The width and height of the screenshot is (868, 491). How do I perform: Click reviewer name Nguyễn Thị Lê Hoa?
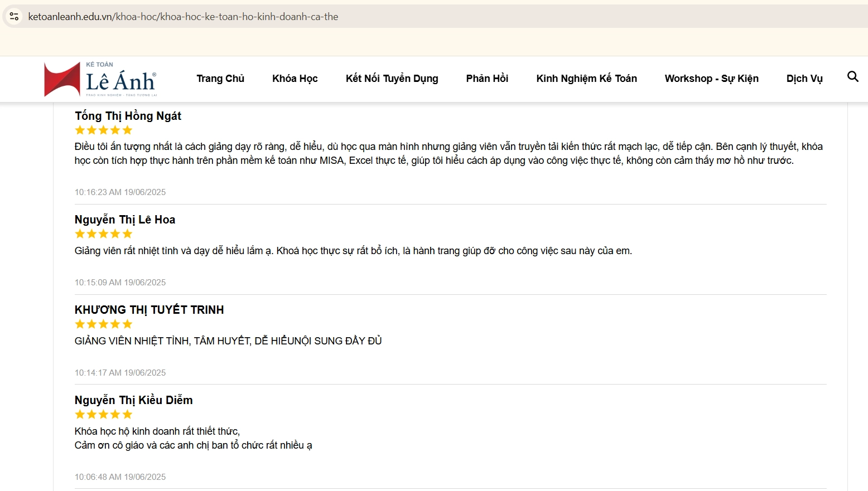(125, 220)
